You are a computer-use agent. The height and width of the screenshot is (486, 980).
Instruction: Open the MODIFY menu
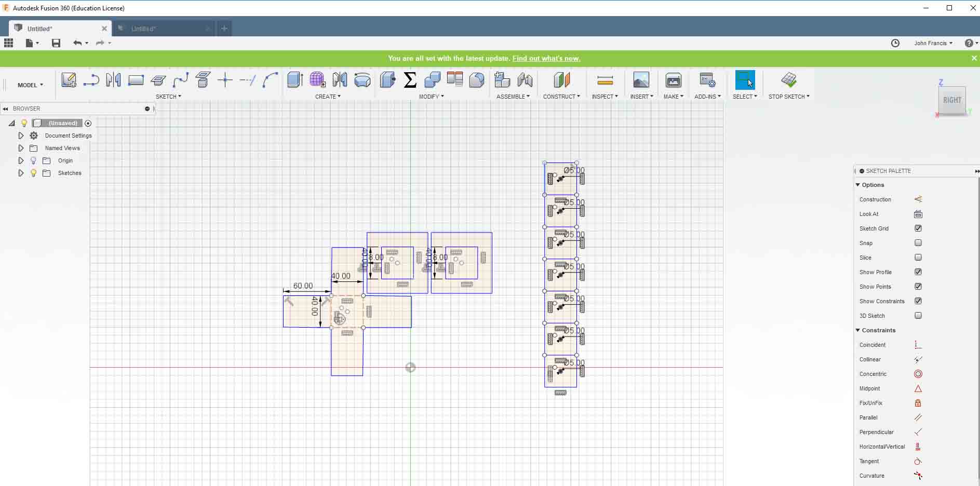(x=431, y=97)
